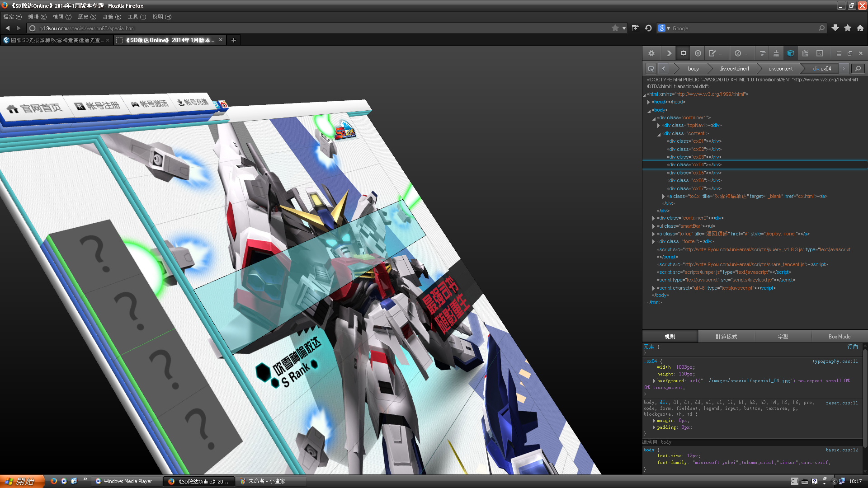The height and width of the screenshot is (488, 868).
Task: Switch to 計算樣式 computed tab
Action: coord(726,337)
